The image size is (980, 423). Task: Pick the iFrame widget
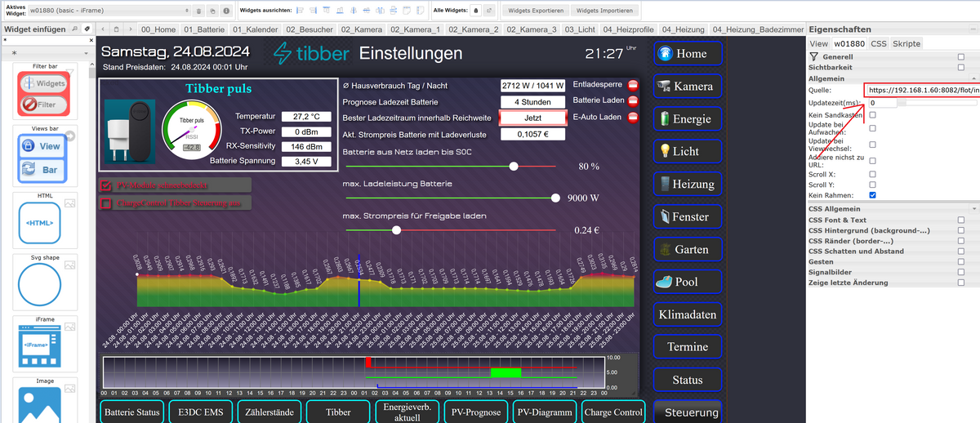[x=45, y=345]
